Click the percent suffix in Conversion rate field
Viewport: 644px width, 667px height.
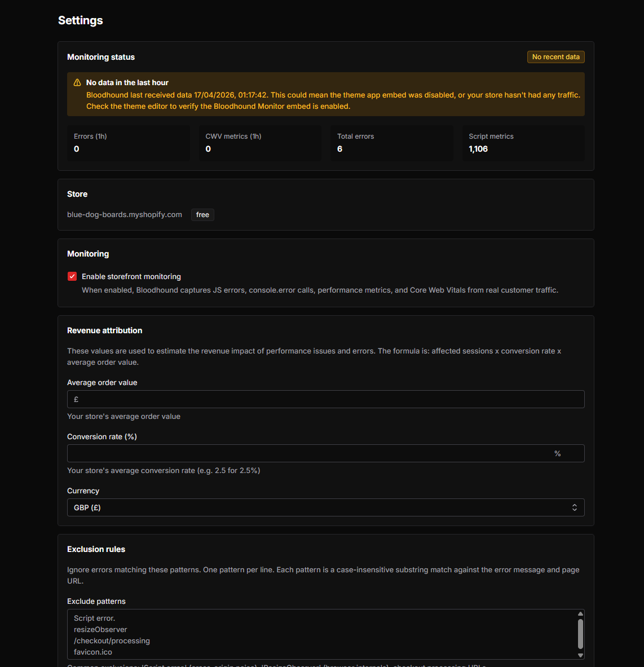(x=557, y=453)
